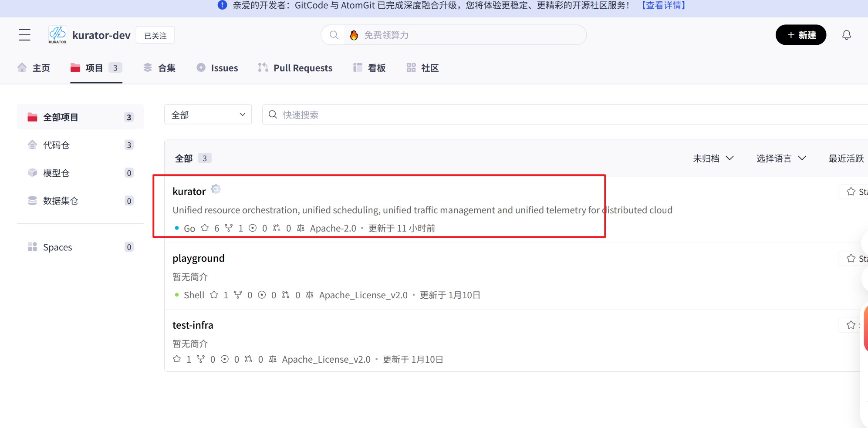The image size is (868, 428).
Task: Open the 看板 board tab
Action: [x=369, y=68]
